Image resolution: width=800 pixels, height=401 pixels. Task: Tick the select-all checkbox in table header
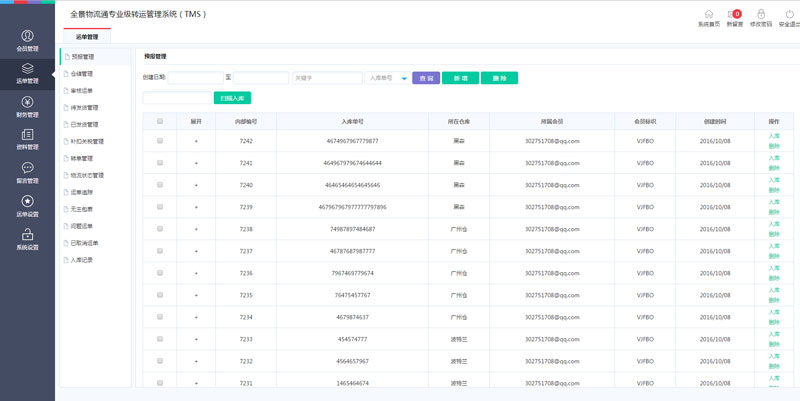point(160,120)
